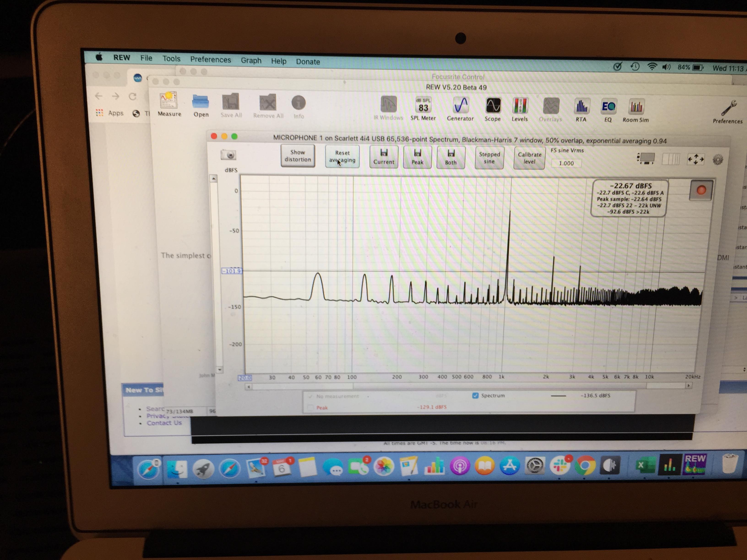Click the vertical zoom scroll down arrow

[220, 370]
